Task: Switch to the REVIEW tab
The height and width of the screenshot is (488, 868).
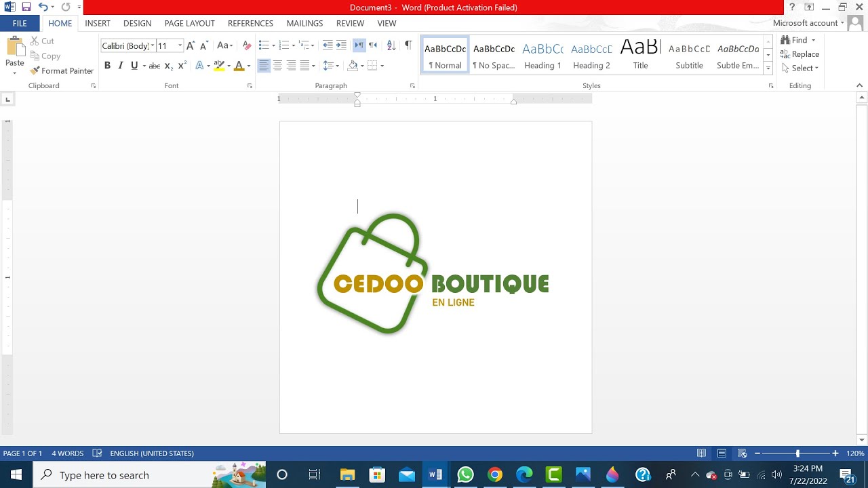Action: point(350,23)
